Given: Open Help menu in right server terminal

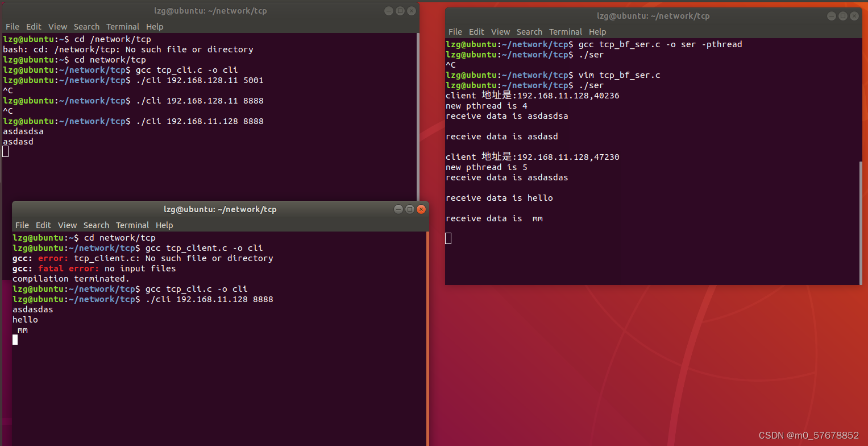Looking at the screenshot, I should pyautogui.click(x=597, y=32).
